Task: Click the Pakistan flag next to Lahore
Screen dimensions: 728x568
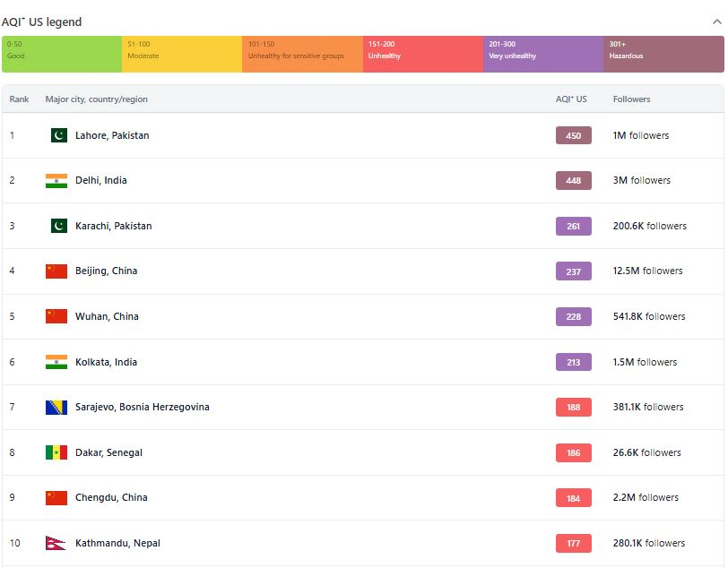Action: (x=58, y=135)
